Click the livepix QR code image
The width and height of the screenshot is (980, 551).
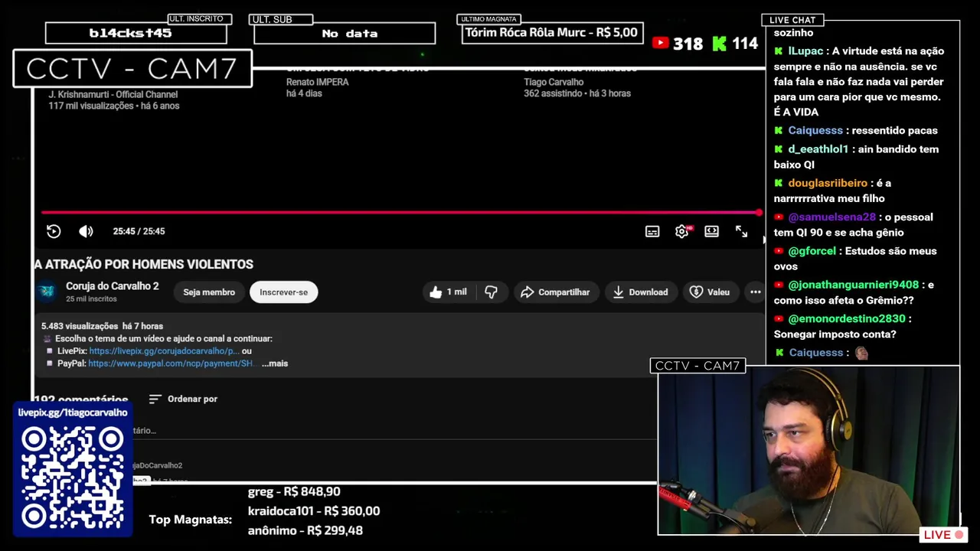(x=73, y=478)
